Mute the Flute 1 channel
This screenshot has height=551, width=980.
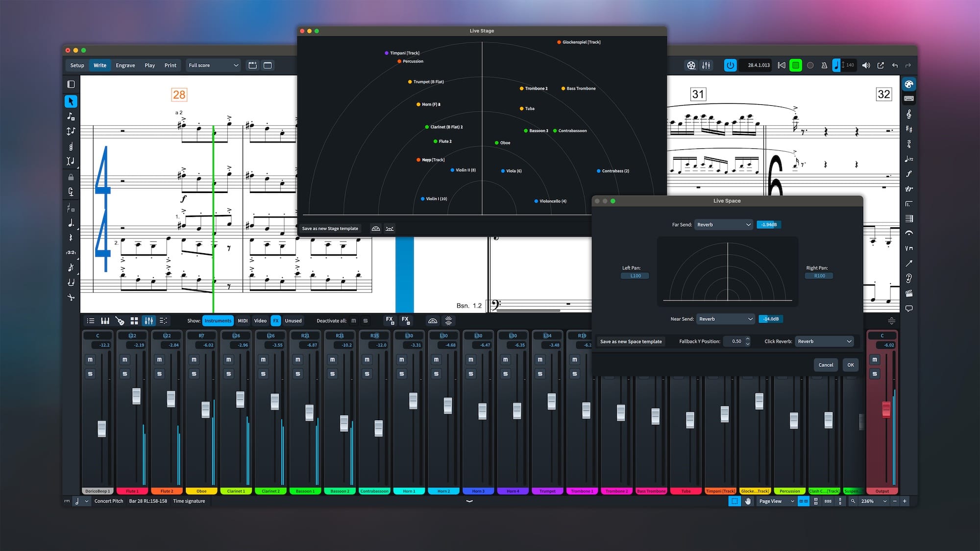click(x=125, y=359)
